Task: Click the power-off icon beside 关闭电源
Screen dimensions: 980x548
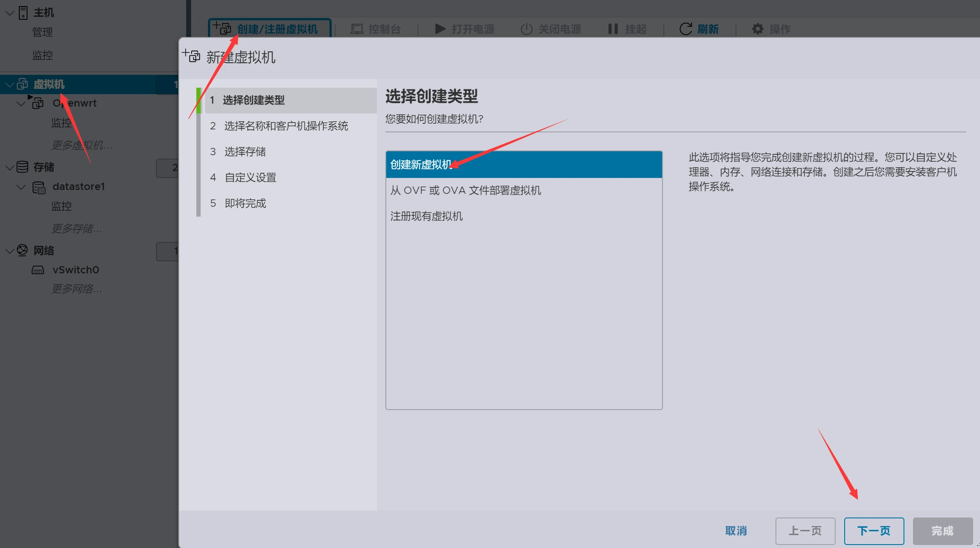Action: coord(526,29)
